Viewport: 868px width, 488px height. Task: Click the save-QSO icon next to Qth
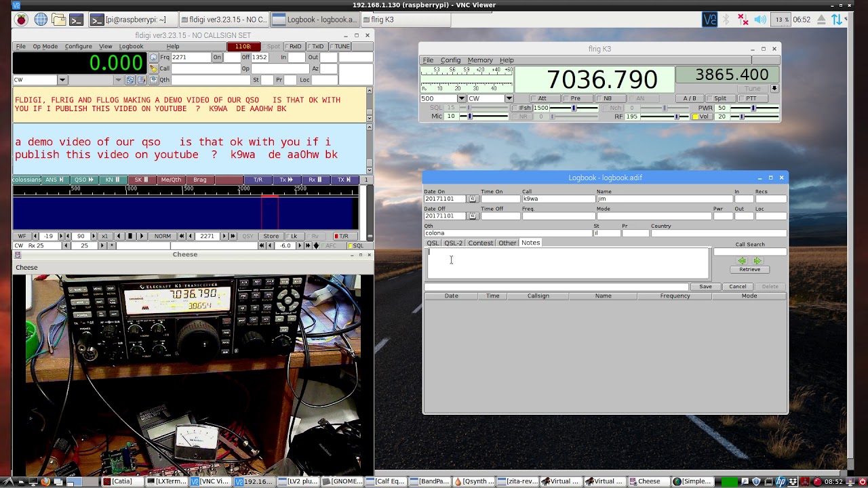[153, 79]
